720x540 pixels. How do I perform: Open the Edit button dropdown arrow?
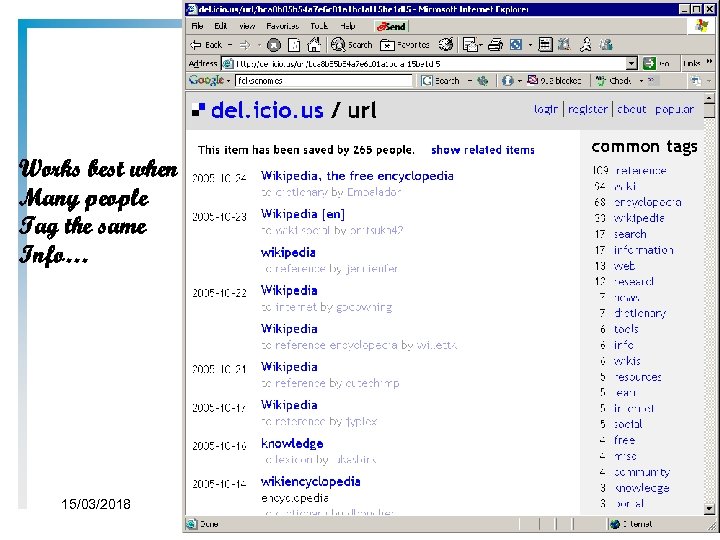[x=530, y=45]
